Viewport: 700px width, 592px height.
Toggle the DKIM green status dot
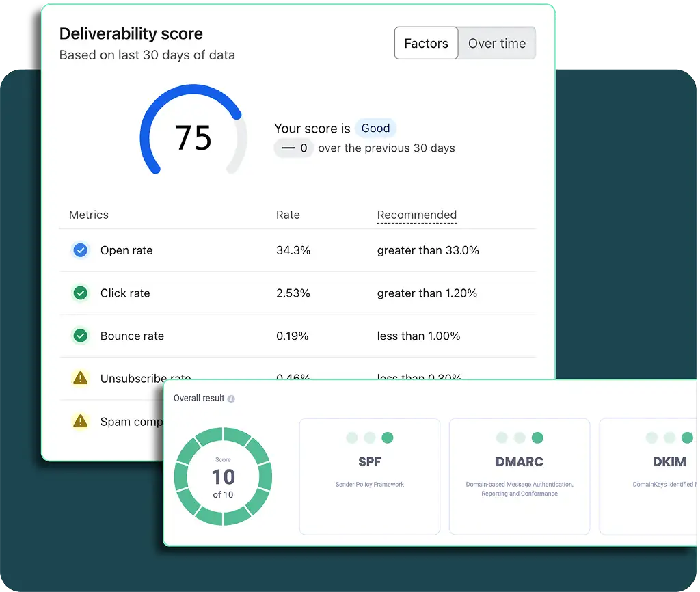[688, 438]
